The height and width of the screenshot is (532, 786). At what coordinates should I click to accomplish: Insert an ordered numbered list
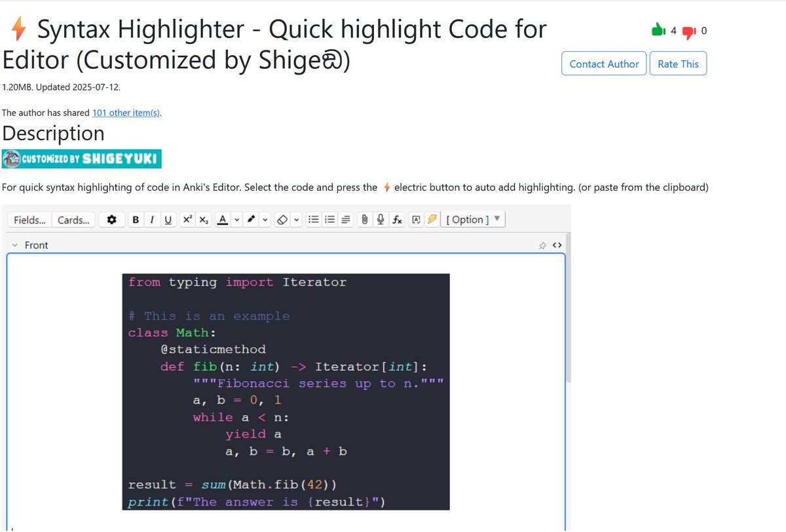click(x=329, y=219)
